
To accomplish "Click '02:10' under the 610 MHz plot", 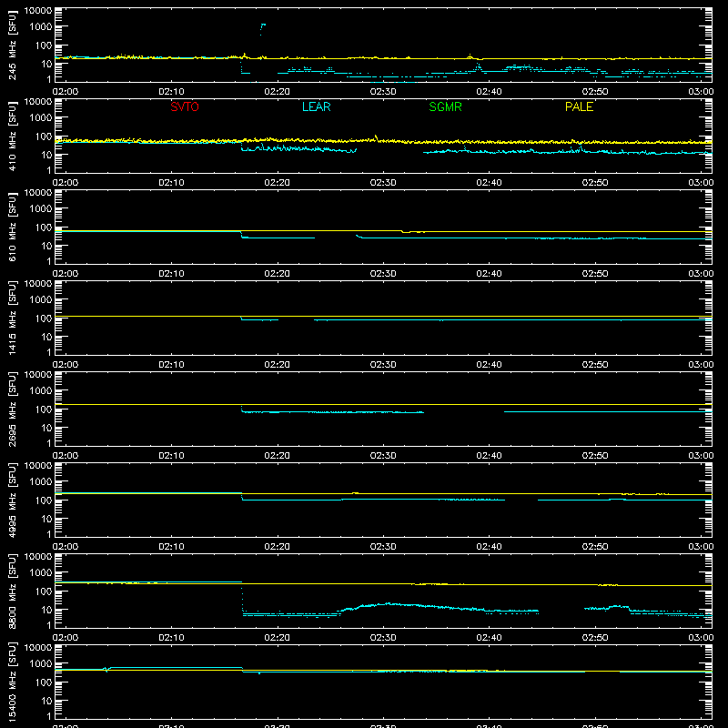I will coord(171,274).
